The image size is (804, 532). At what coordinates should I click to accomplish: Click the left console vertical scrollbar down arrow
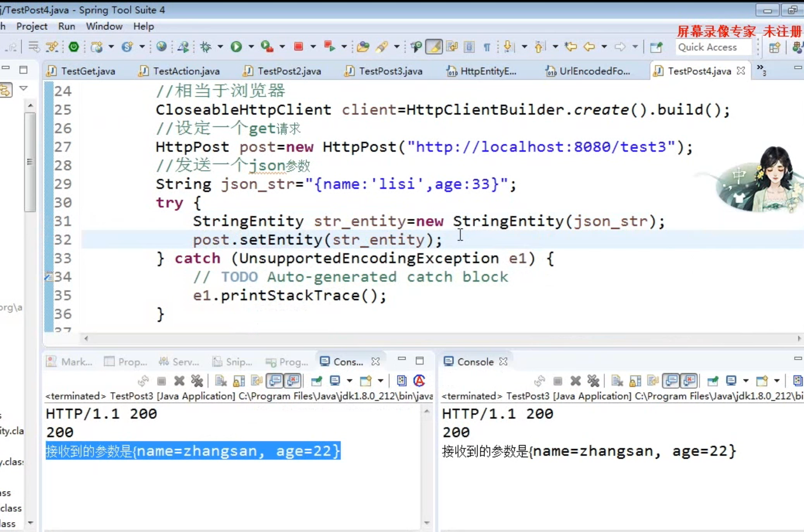[x=427, y=523]
